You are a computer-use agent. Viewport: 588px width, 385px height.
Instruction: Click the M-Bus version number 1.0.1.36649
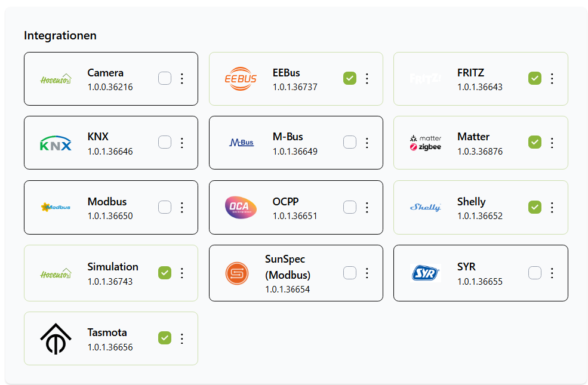tap(295, 152)
